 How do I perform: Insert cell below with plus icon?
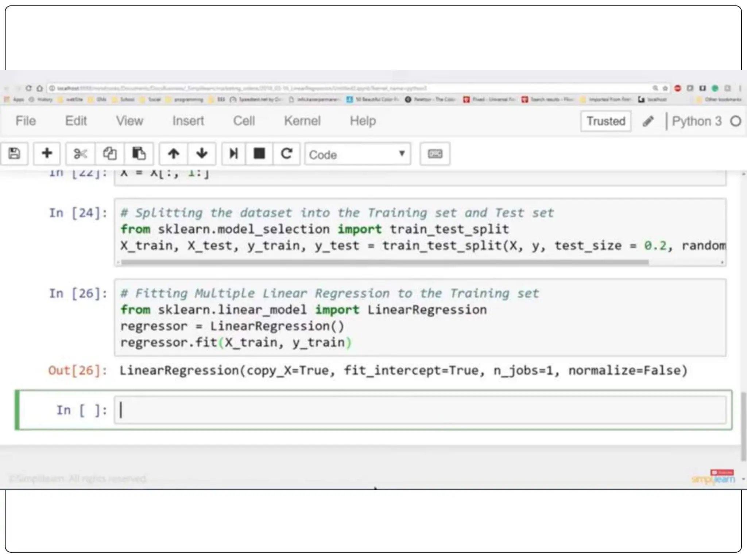(47, 153)
